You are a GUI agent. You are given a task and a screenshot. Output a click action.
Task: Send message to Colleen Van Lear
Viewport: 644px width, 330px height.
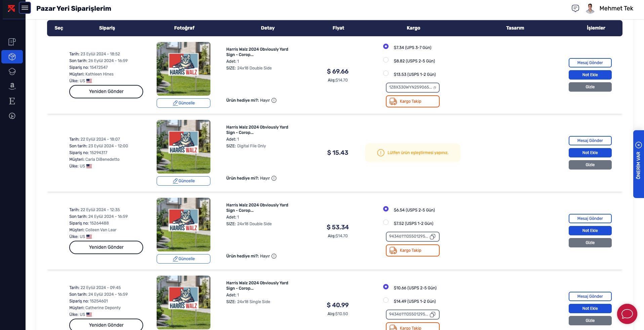coord(590,219)
